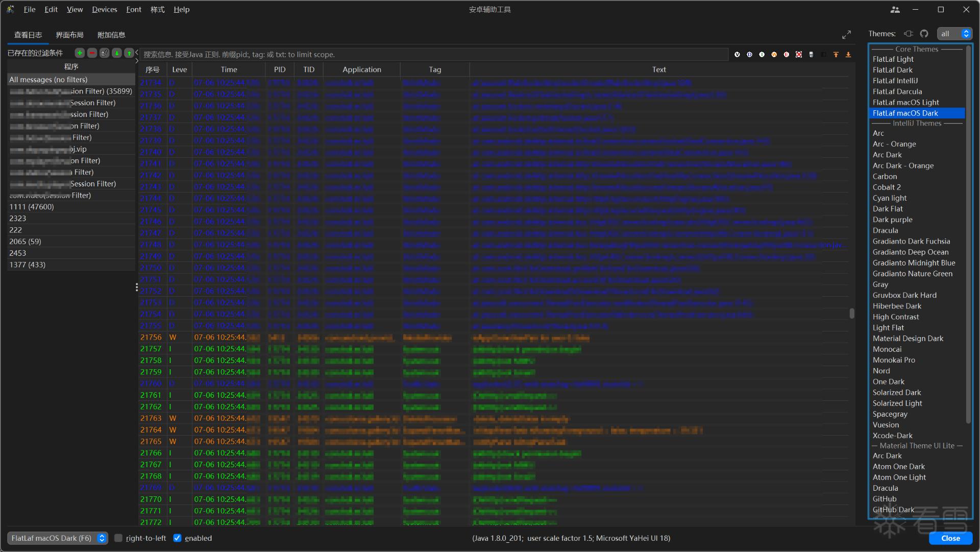Click the edit filter icon

[x=104, y=53]
